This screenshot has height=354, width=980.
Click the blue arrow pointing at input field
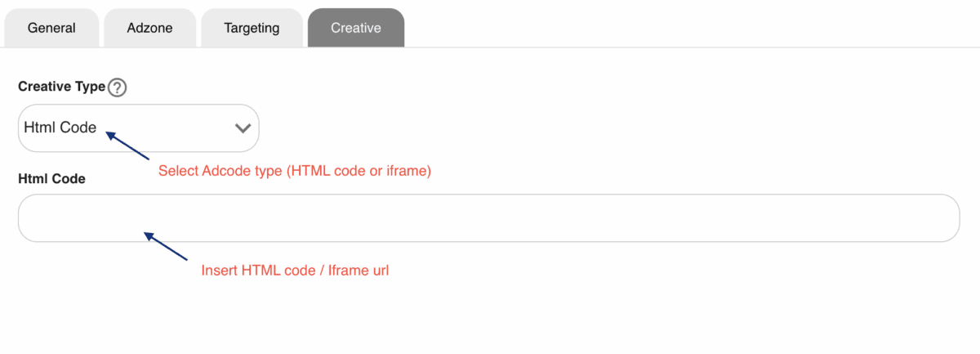(167, 246)
